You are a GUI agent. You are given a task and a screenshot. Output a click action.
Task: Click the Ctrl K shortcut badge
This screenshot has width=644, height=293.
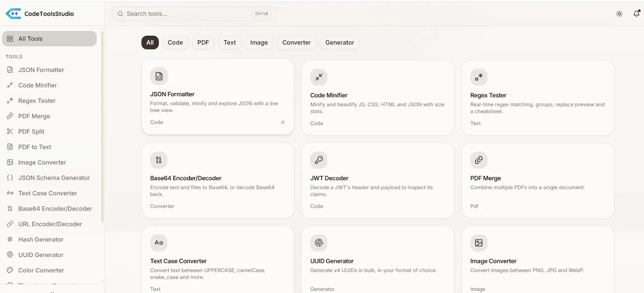coord(262,14)
